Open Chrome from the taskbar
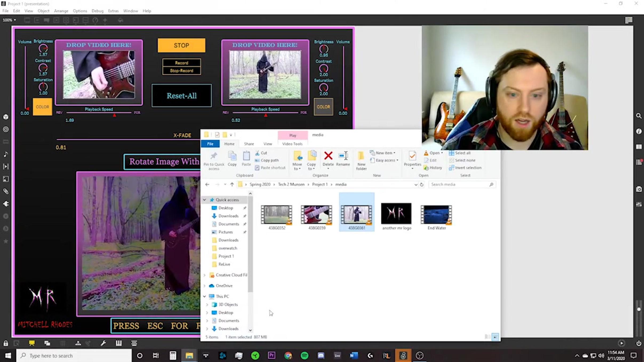This screenshot has height=362, width=644. tap(288, 356)
